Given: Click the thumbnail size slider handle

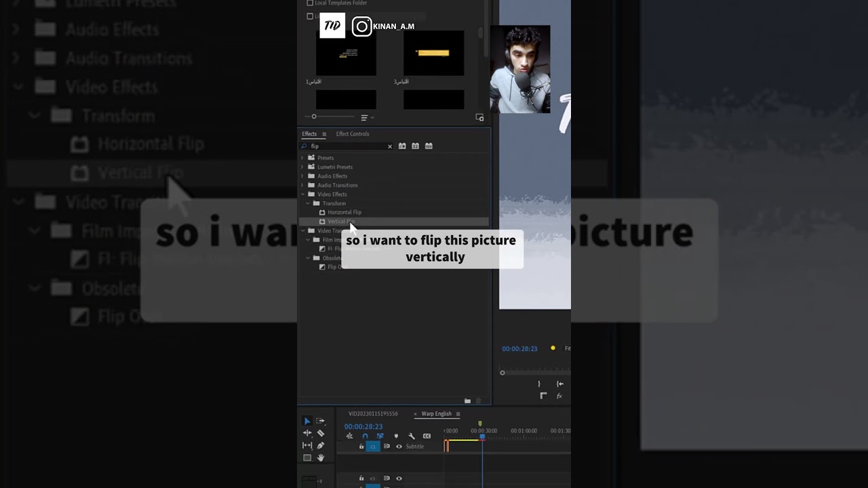Looking at the screenshot, I should (314, 117).
